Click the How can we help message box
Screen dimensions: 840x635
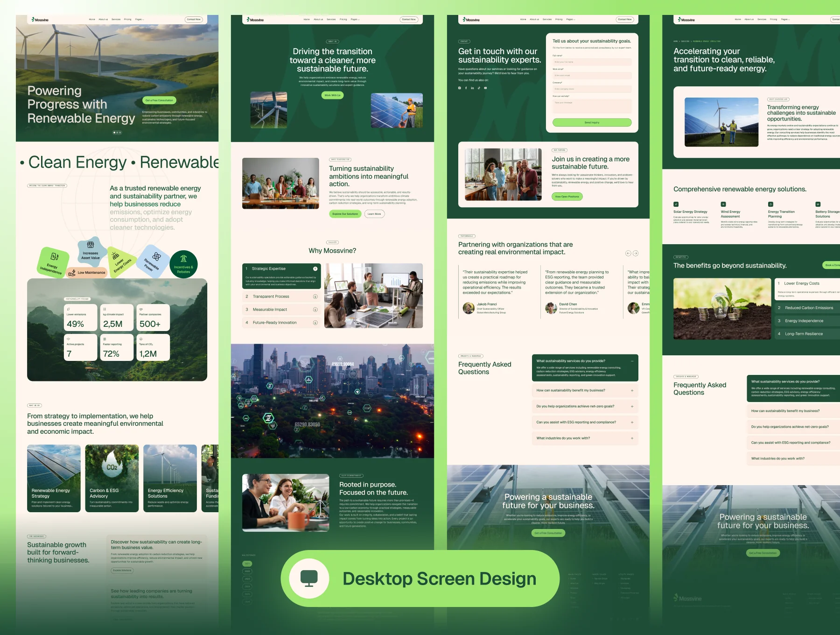click(592, 106)
